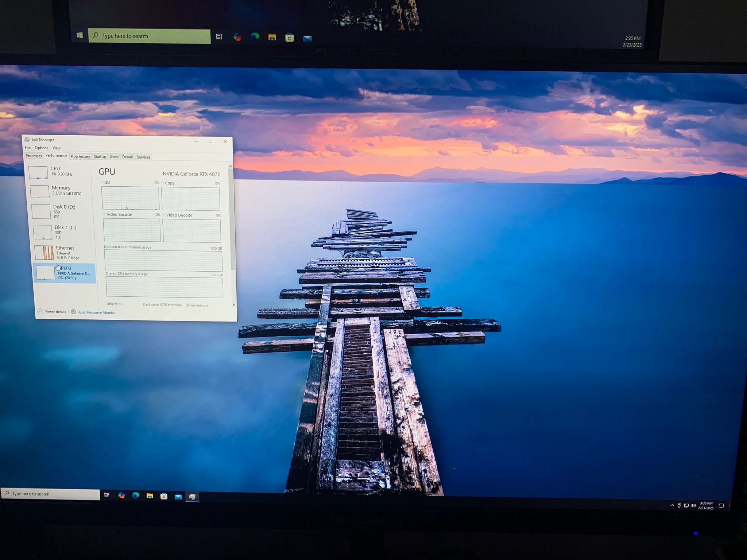The width and height of the screenshot is (747, 560).
Task: Select Disk 0 (D:) in the sidebar
Action: (x=62, y=211)
